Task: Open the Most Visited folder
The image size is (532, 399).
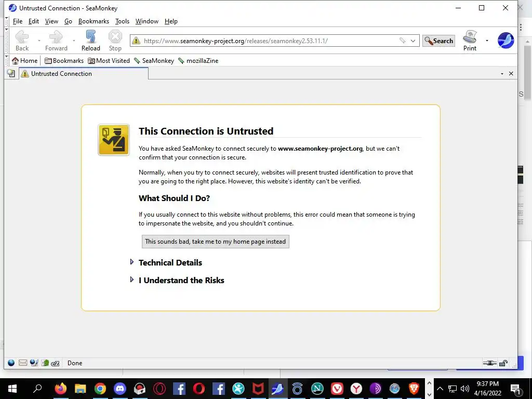Action: click(x=109, y=61)
